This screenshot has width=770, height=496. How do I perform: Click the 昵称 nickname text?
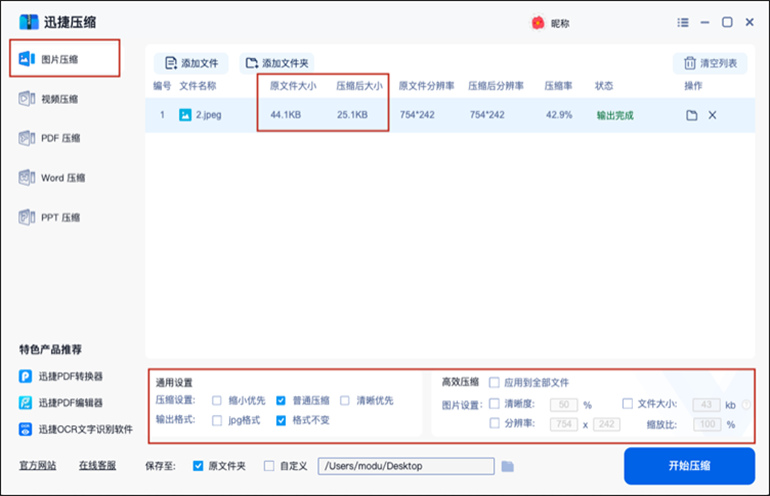[x=560, y=24]
